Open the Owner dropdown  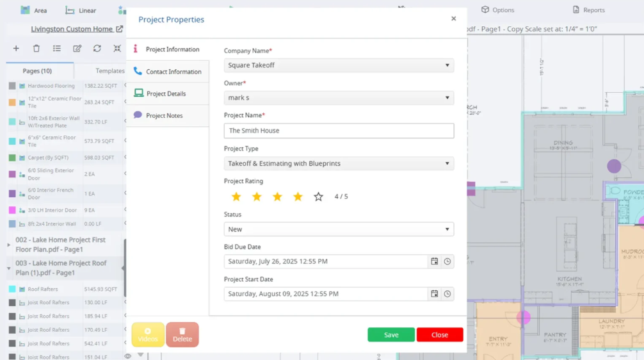click(x=339, y=98)
